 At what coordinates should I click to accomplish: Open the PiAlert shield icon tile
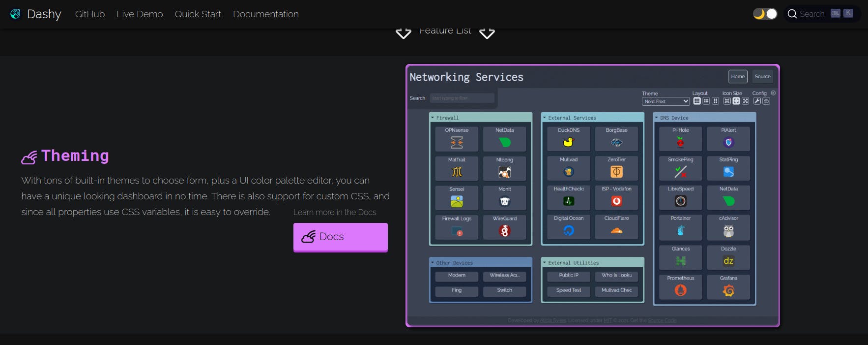[x=728, y=142]
